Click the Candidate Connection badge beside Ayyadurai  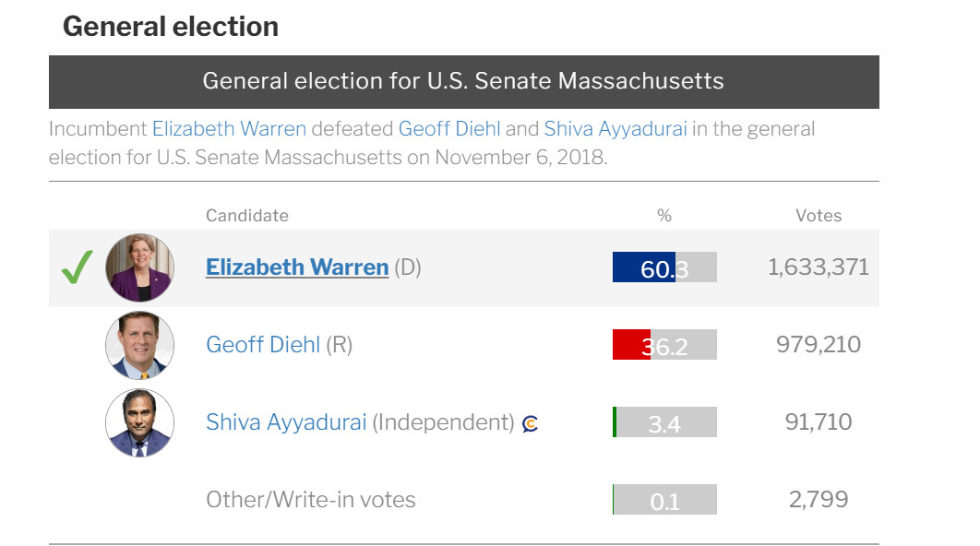[x=530, y=423]
